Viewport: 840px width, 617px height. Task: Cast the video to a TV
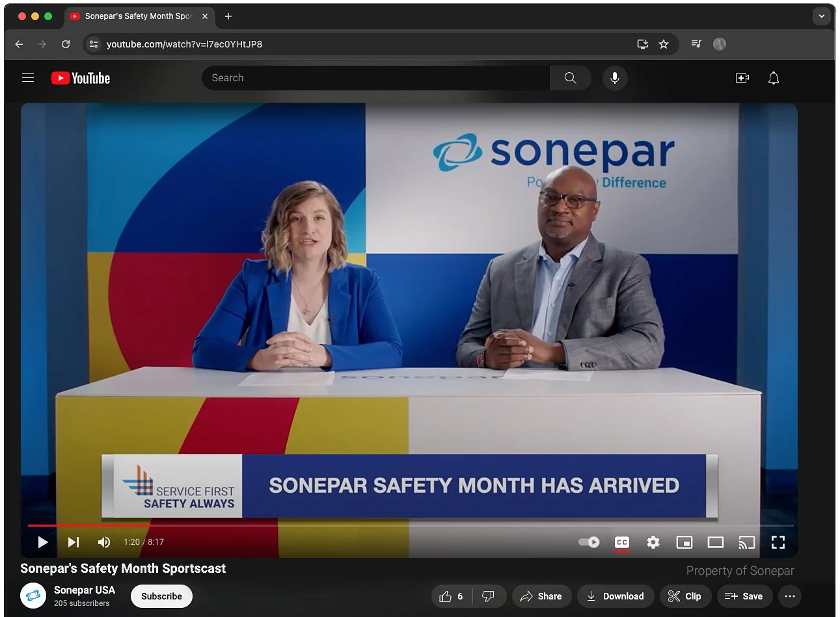(747, 542)
